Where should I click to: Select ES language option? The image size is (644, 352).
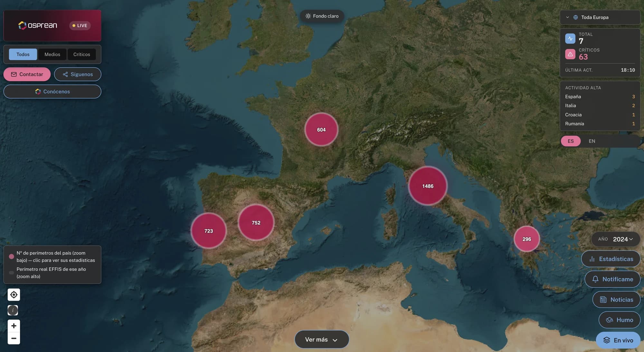(571, 141)
